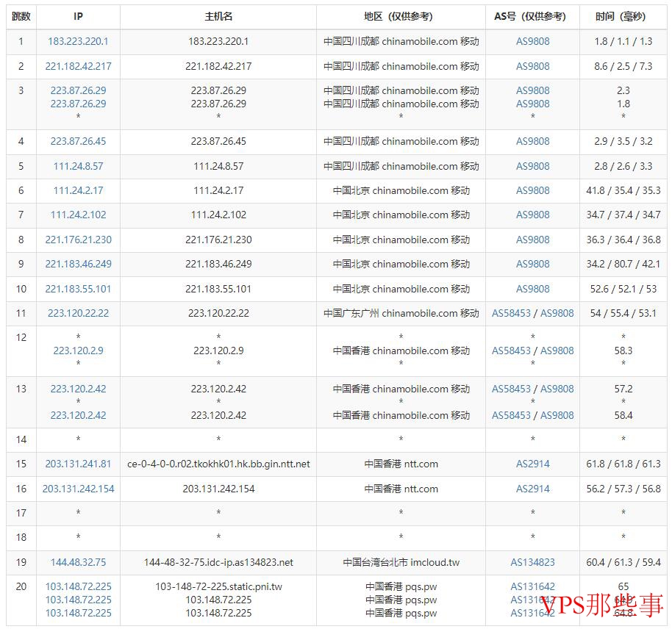This screenshot has width=672, height=629.
Task: Open IP link 144.48.32.75
Action: point(78,563)
